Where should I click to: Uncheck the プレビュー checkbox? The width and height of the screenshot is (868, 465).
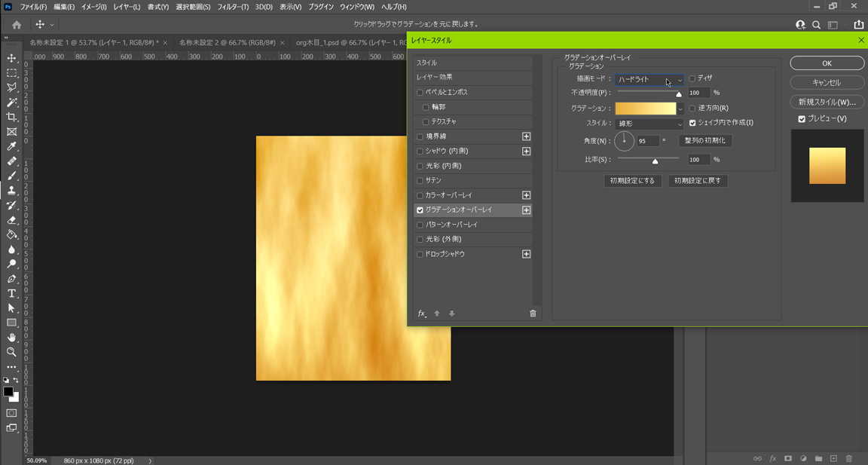(802, 119)
